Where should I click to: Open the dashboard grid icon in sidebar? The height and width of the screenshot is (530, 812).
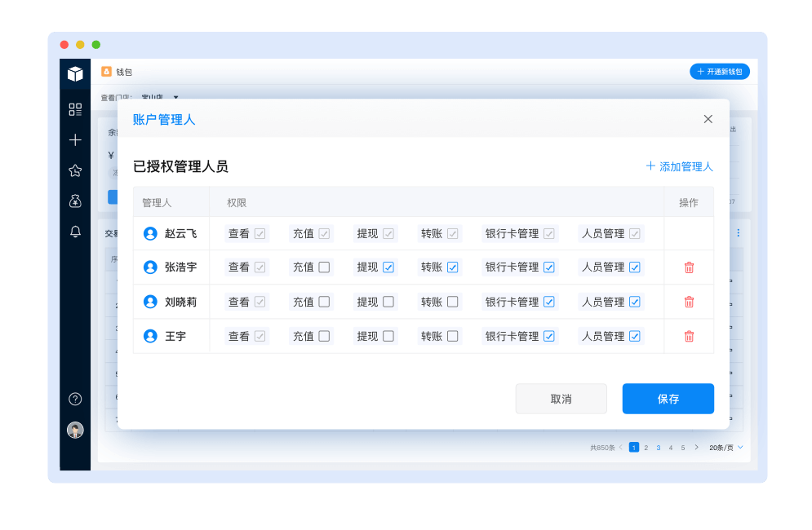point(75,109)
